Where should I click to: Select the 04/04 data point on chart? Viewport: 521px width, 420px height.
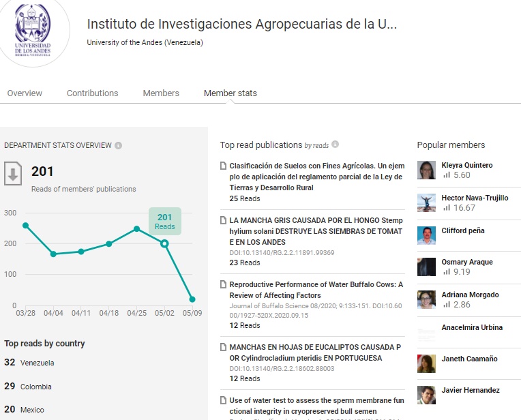[53, 254]
